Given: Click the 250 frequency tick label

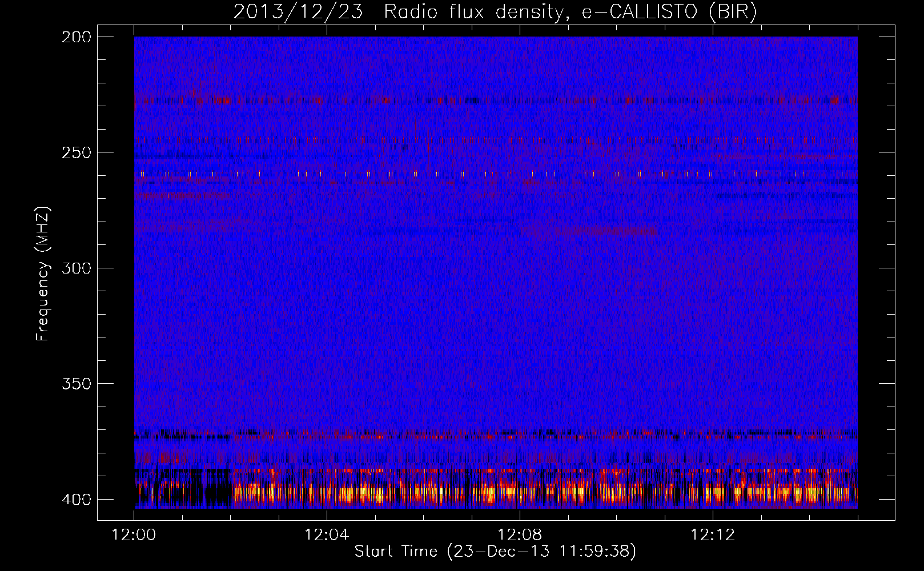Looking at the screenshot, I should click(x=77, y=152).
